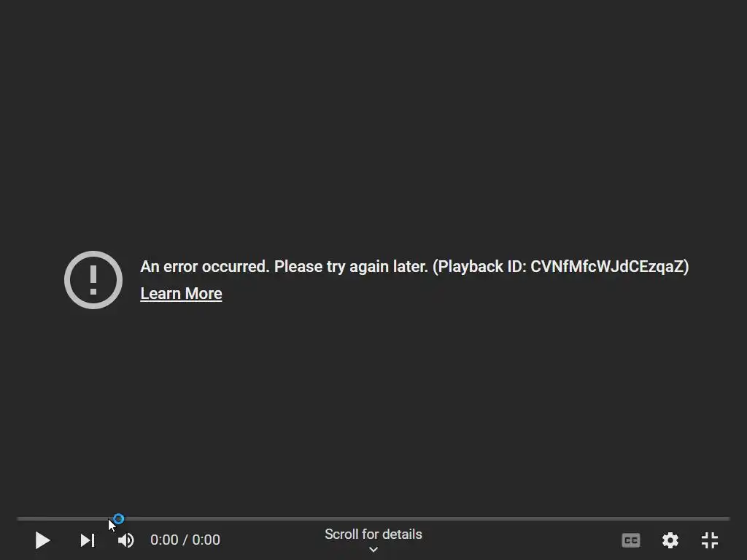Click the Scroll for details label
The height and width of the screenshot is (560, 747).
[373, 534]
